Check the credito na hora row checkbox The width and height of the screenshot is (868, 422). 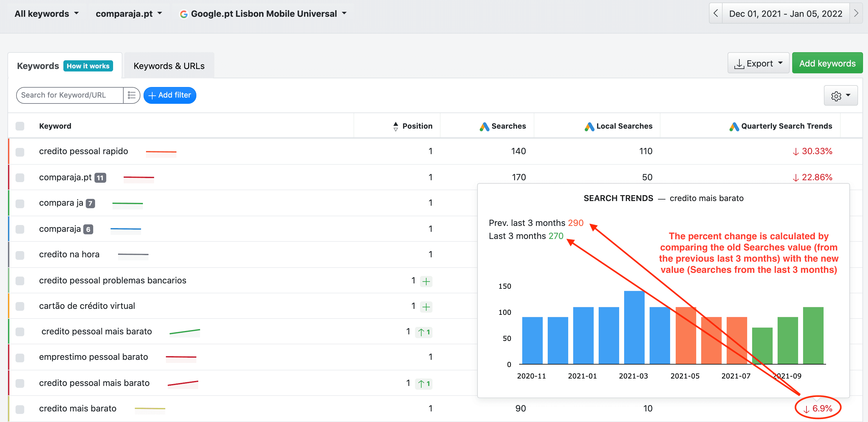coord(20,255)
